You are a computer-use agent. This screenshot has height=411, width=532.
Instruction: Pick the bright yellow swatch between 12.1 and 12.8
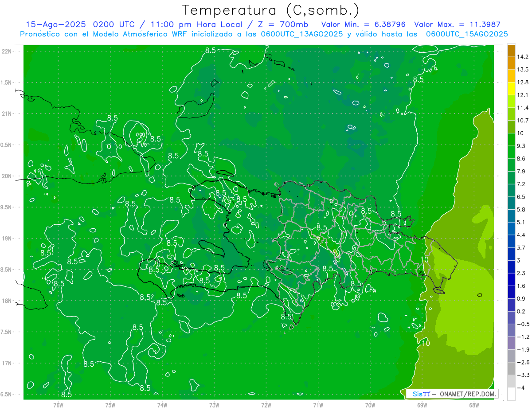pyautogui.click(x=511, y=89)
